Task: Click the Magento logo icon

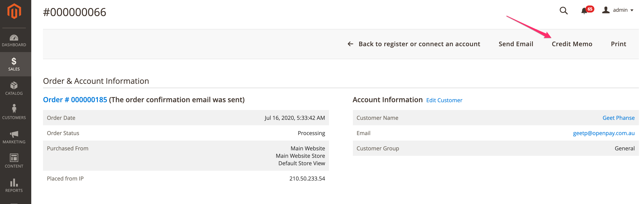Action: coord(14,11)
